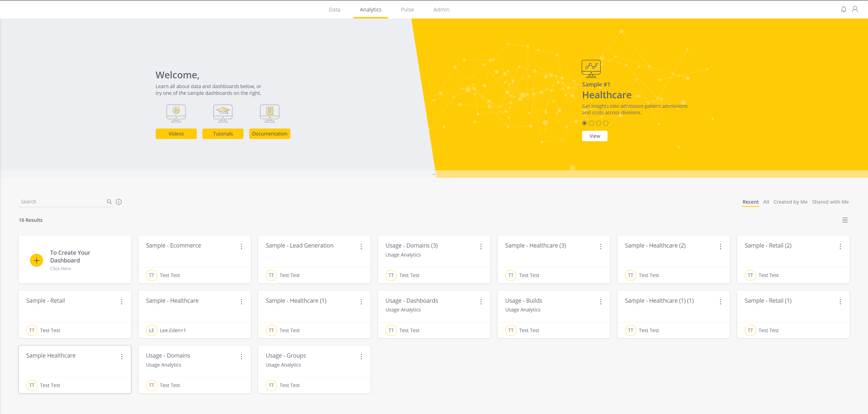The image size is (868, 414).
Task: Switch to list view icon
Action: 845,220
